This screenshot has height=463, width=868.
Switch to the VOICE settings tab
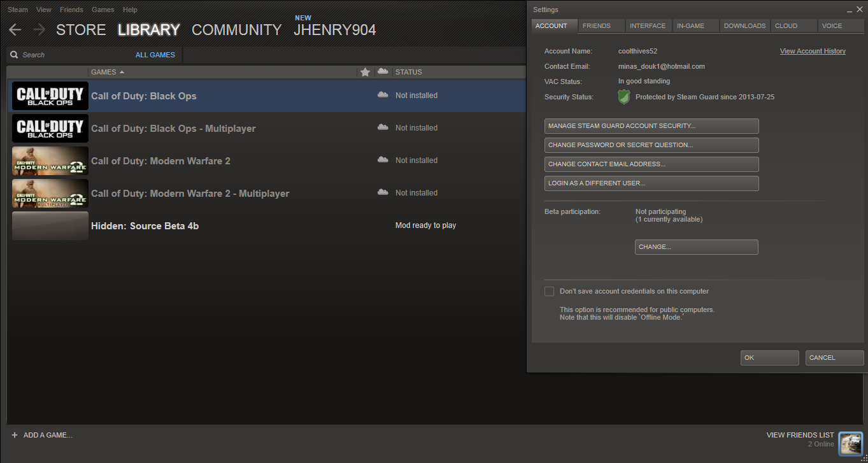coord(841,25)
